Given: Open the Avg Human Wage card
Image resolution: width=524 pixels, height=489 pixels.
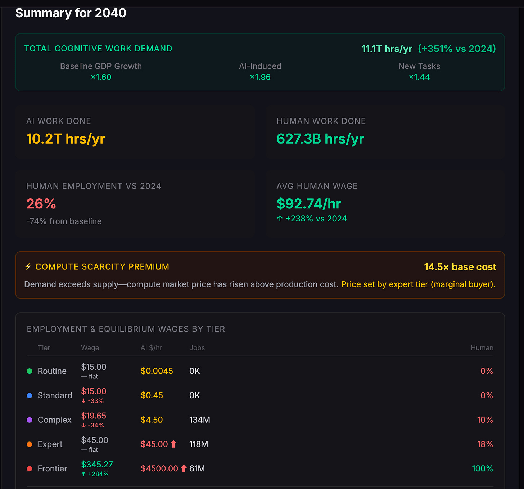Looking at the screenshot, I should click(385, 204).
